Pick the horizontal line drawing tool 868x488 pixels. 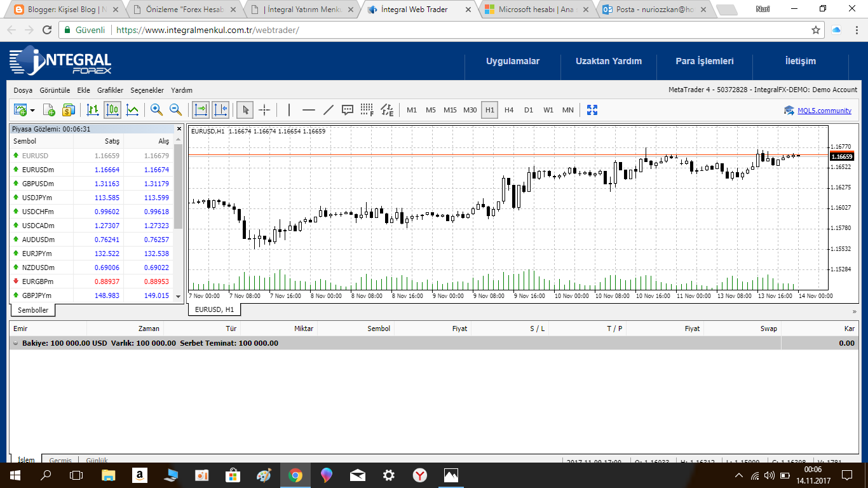[309, 110]
